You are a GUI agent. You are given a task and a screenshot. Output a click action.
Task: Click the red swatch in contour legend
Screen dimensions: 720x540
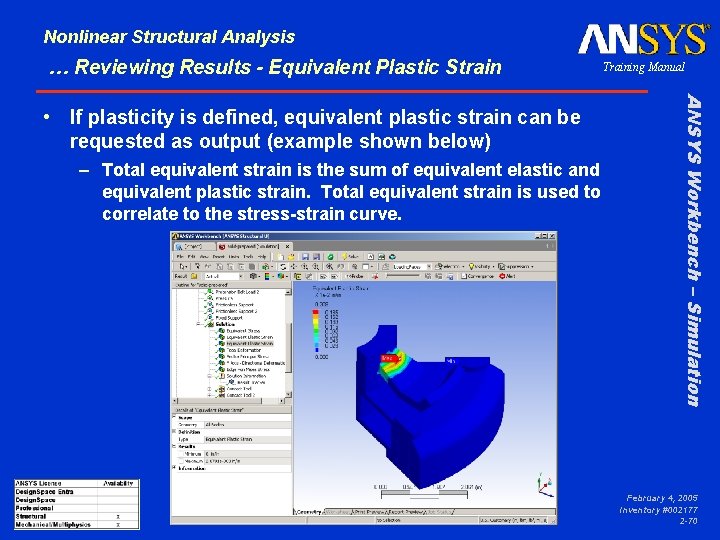(315, 312)
